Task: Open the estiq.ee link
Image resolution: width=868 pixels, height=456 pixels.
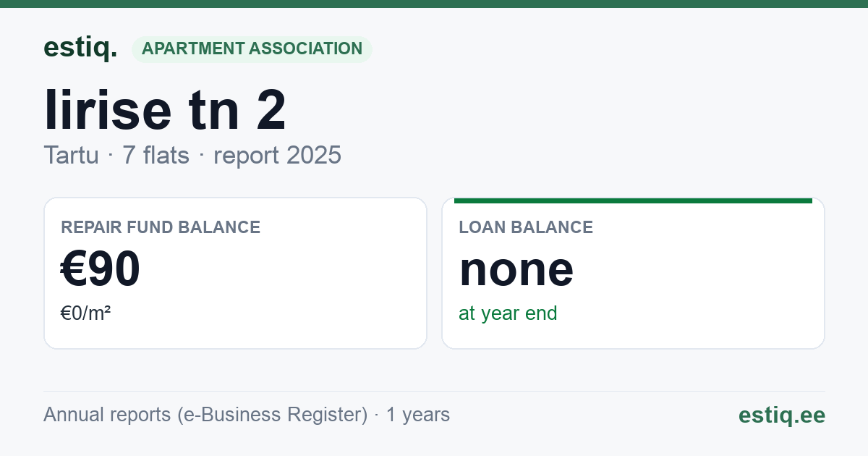Action: (782, 415)
